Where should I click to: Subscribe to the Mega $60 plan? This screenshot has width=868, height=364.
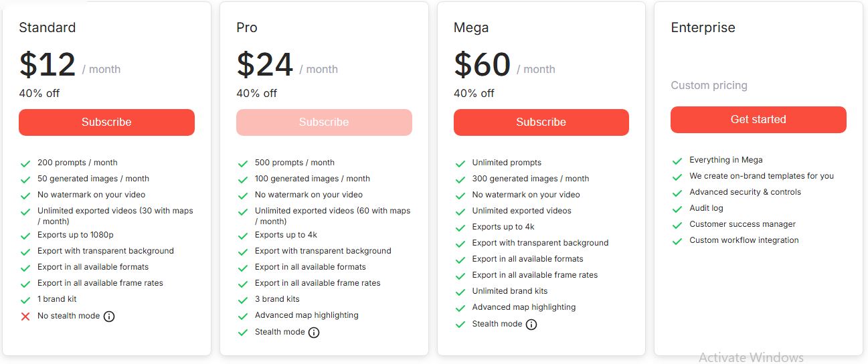[x=541, y=122]
